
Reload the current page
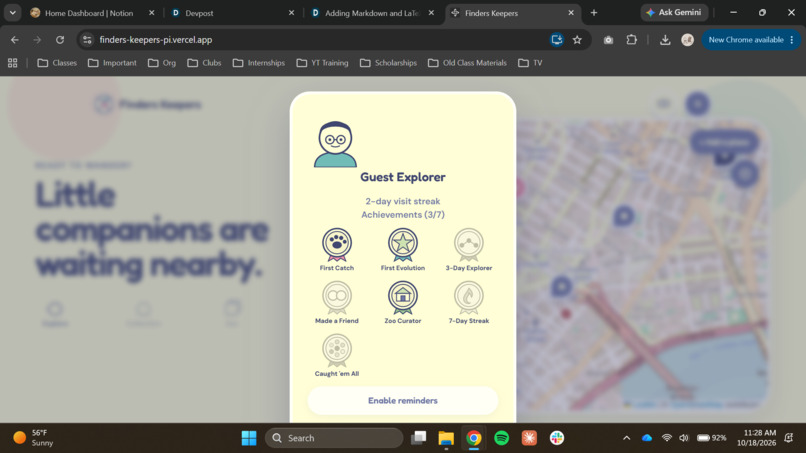pyautogui.click(x=60, y=40)
